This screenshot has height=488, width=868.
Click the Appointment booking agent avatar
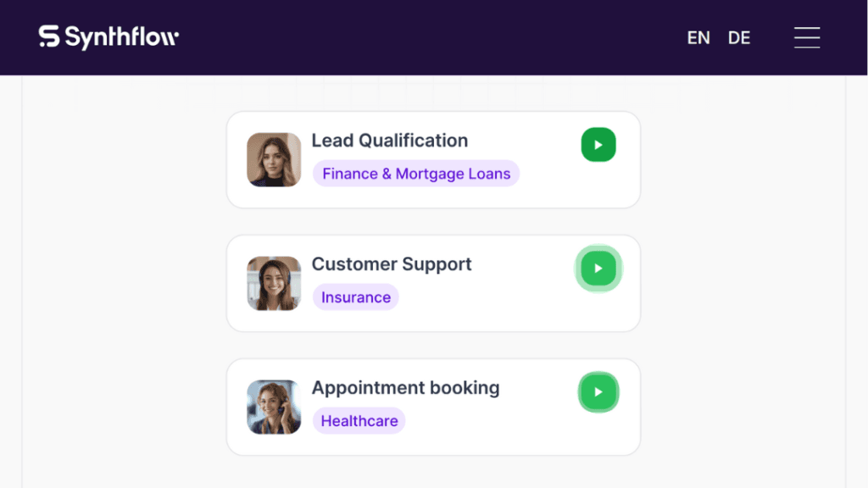[274, 408]
